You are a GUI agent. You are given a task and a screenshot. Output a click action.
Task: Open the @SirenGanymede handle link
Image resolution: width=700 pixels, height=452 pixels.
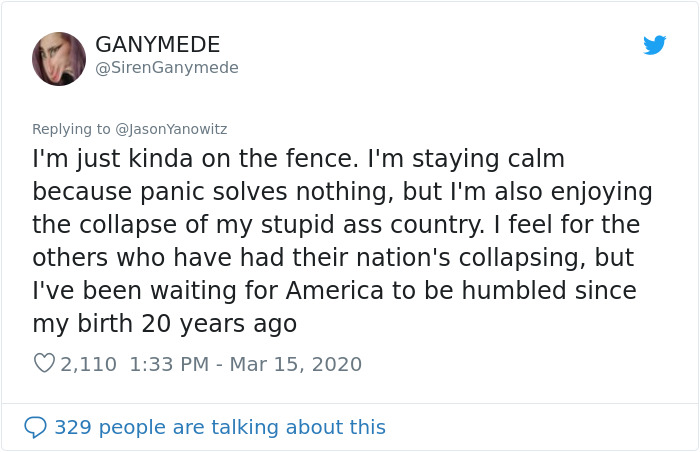click(x=167, y=68)
